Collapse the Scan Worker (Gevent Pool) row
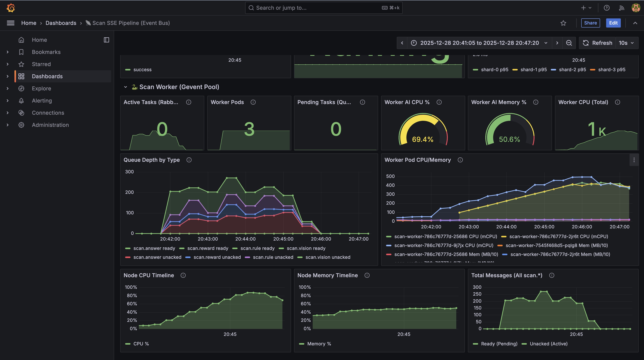This screenshot has width=644, height=360. tap(126, 87)
